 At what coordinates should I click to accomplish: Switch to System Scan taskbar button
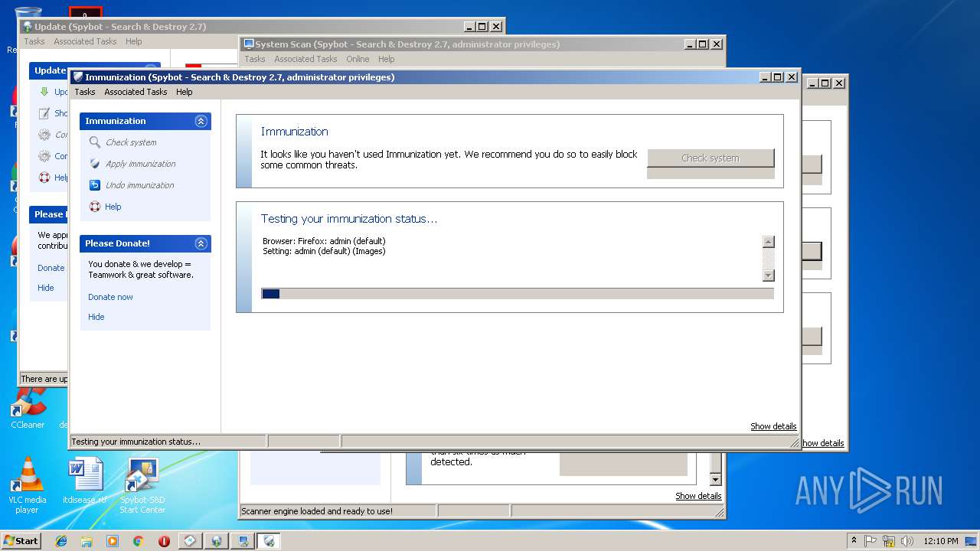pos(243,541)
